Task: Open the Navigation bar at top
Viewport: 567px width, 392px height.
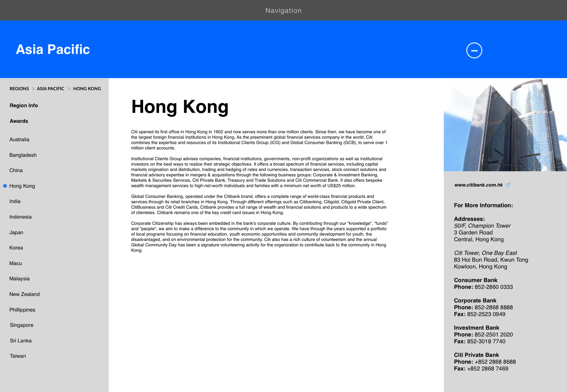Action: coord(283,10)
